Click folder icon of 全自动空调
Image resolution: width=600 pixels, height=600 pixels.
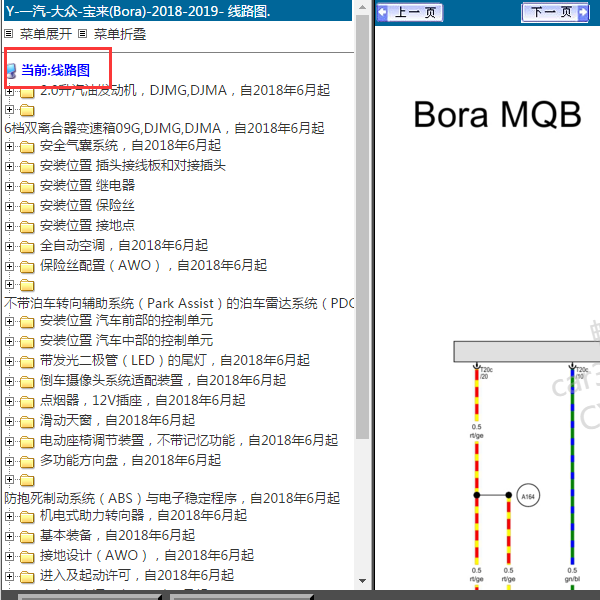(27, 247)
